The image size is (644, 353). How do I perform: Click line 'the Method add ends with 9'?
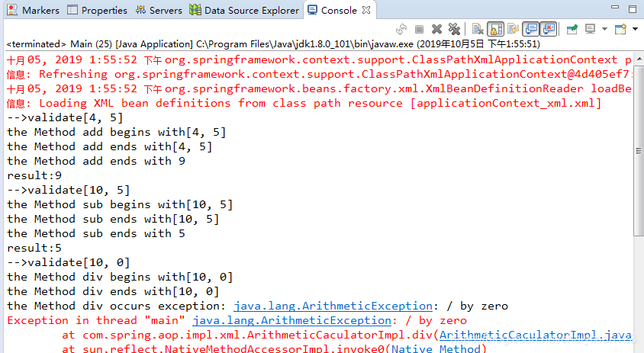[x=96, y=161]
